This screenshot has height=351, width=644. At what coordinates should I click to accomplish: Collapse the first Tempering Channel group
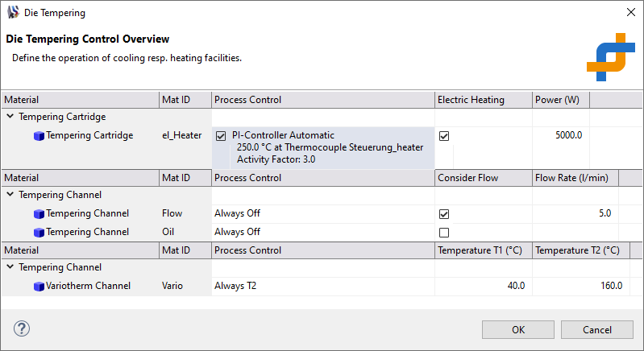[10, 195]
